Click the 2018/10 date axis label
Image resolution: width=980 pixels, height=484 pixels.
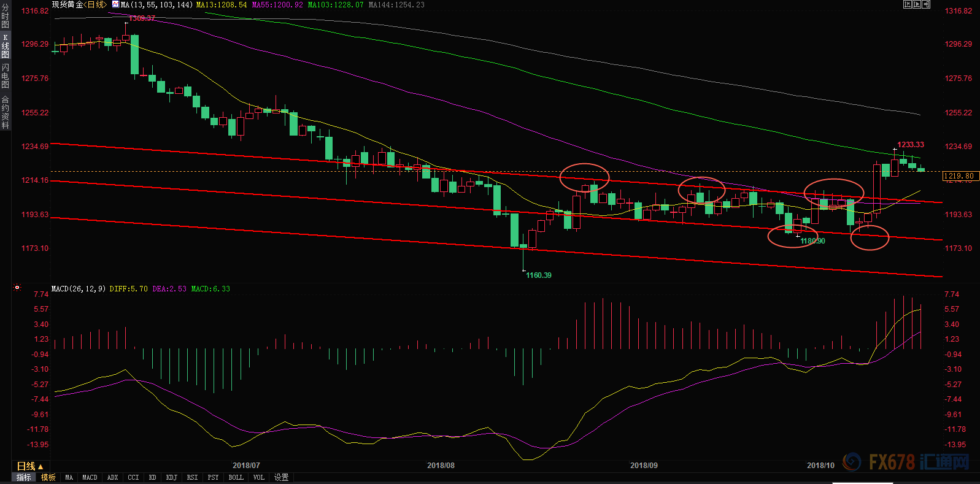click(820, 466)
